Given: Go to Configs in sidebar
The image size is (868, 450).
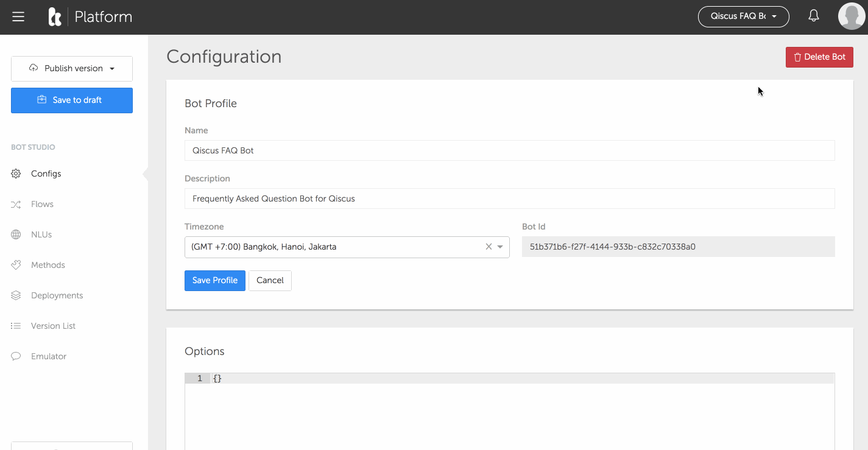Looking at the screenshot, I should [x=46, y=174].
